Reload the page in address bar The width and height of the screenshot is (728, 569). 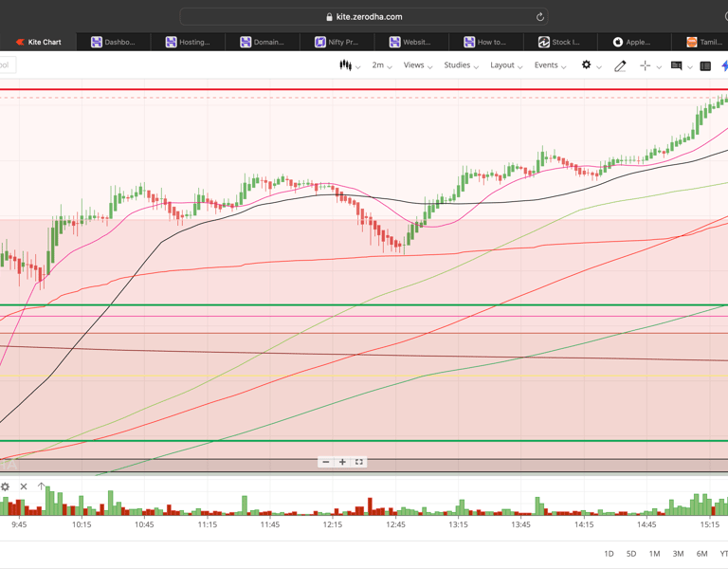click(540, 17)
